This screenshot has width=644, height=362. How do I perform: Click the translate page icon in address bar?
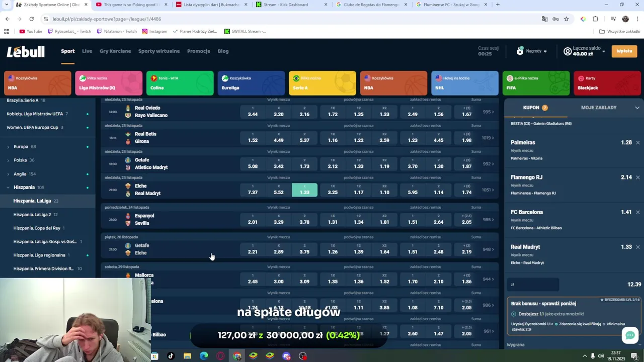coord(544,19)
